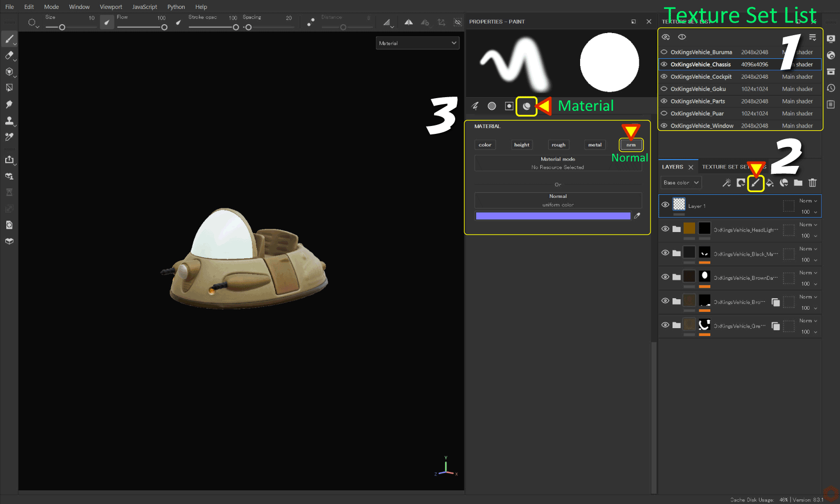The image size is (840, 504).
Task: Open Texture Set List settings menu icon
Action: tap(813, 37)
